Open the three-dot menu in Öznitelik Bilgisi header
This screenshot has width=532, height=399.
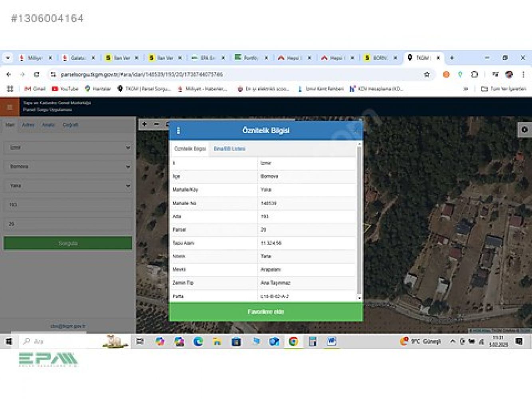click(178, 131)
